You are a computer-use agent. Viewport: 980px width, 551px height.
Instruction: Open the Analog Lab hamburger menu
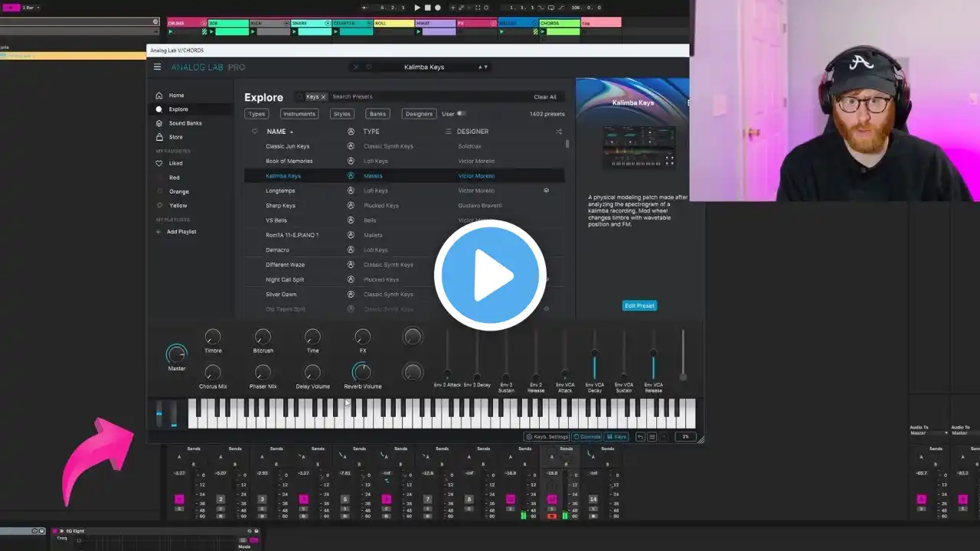point(158,67)
